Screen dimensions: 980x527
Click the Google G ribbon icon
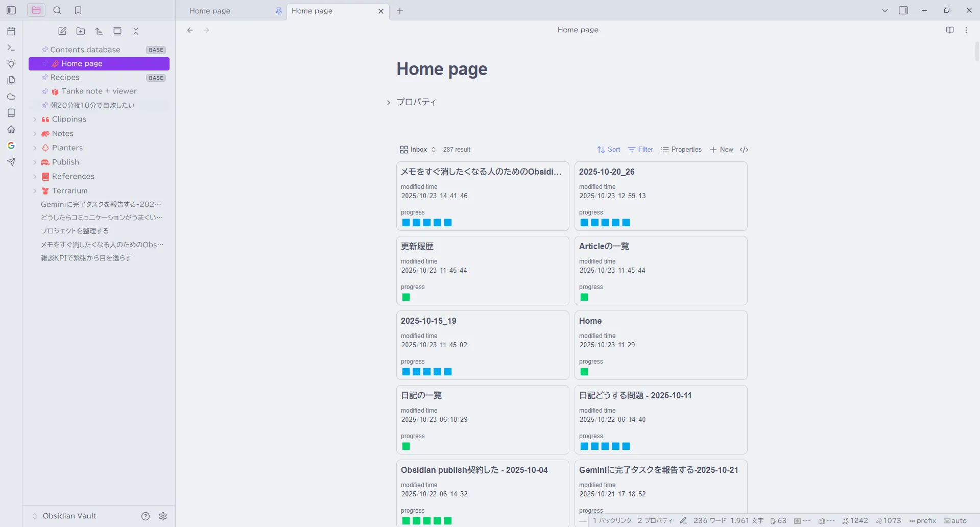(x=11, y=146)
